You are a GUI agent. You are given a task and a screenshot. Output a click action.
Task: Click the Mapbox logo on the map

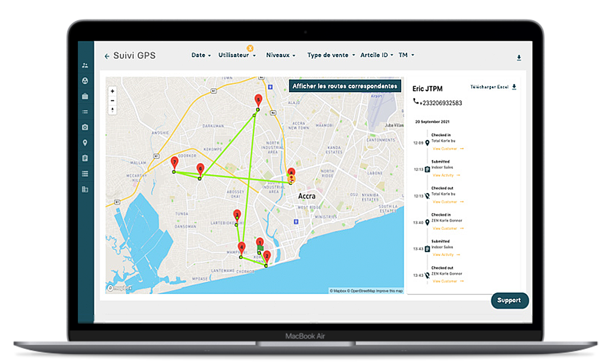[120, 288]
